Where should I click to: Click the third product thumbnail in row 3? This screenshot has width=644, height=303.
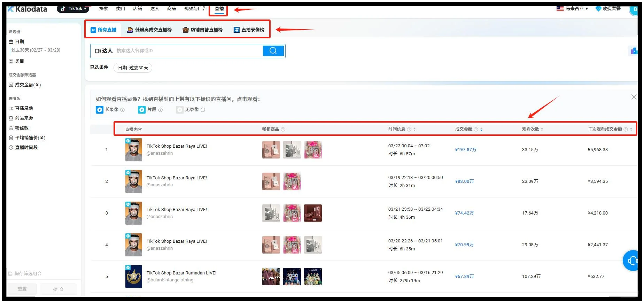313,213
